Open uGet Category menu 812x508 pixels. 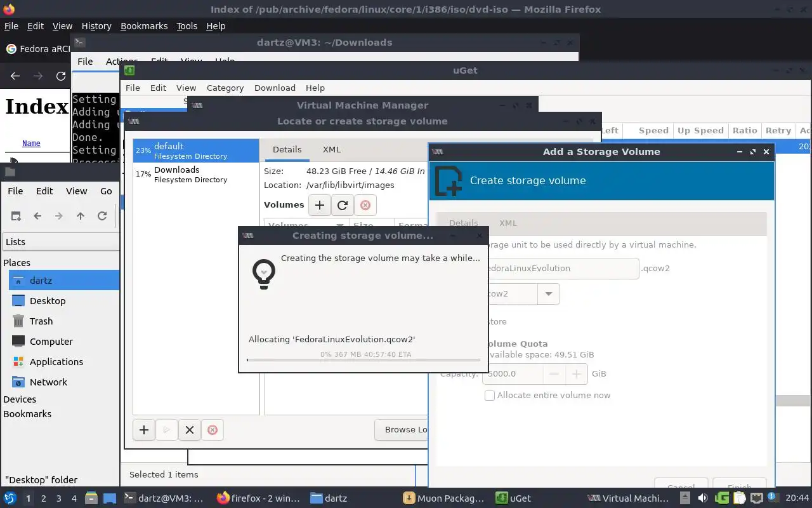[x=225, y=88]
